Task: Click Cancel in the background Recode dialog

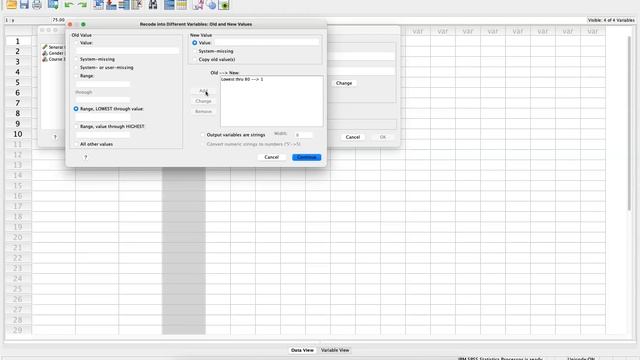Action: (x=353, y=137)
